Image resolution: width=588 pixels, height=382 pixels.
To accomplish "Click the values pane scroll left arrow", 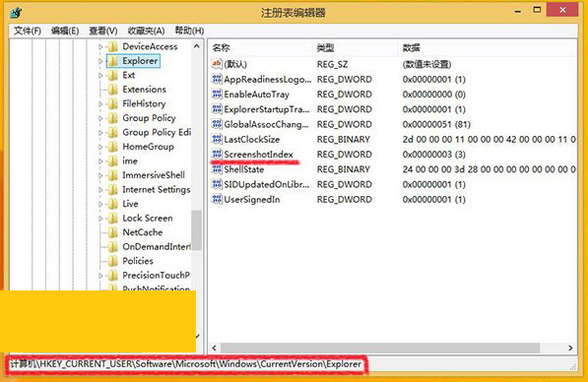I will coord(214,348).
